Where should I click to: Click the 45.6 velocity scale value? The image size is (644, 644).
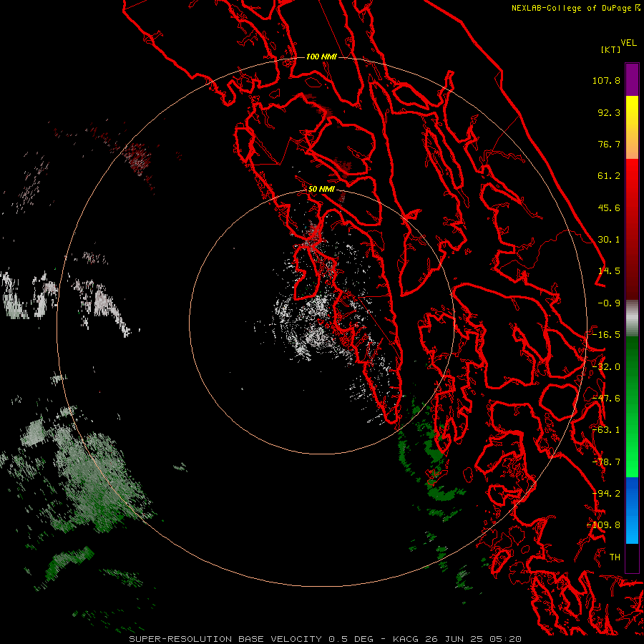(x=609, y=208)
